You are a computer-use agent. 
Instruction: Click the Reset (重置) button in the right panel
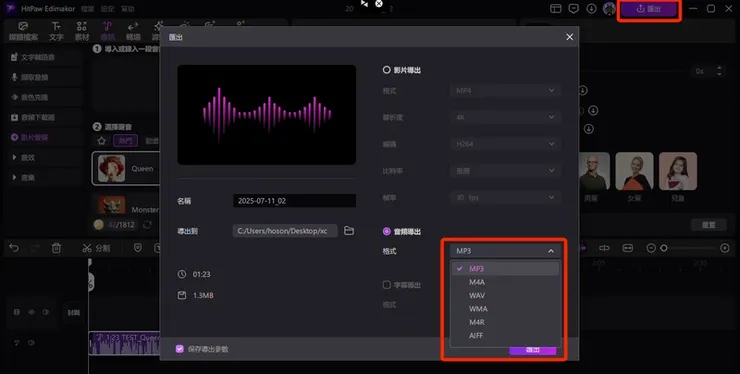(x=708, y=225)
